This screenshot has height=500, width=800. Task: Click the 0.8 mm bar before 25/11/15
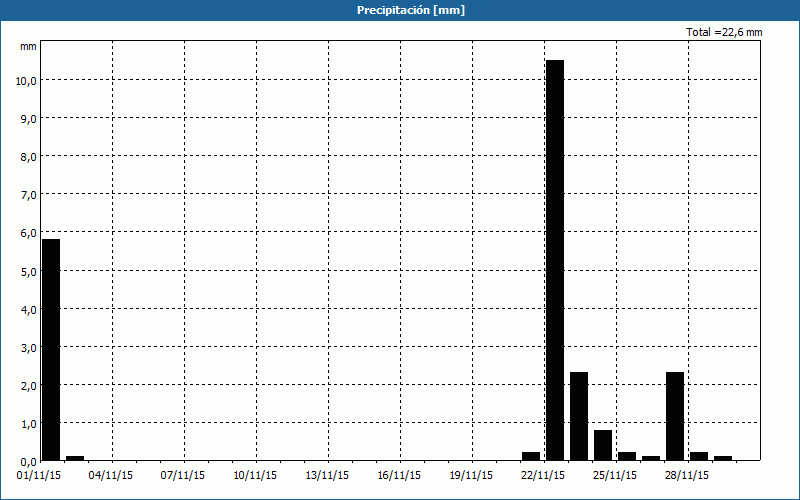pos(603,445)
